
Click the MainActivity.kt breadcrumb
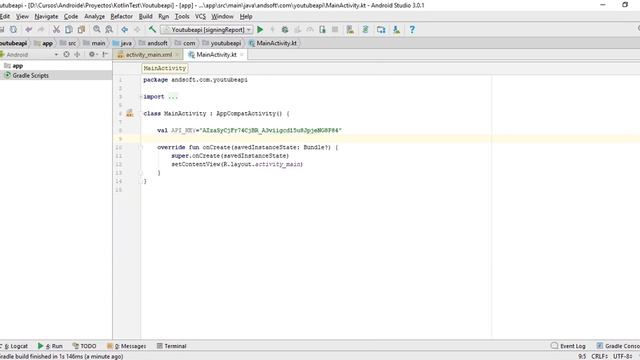click(x=273, y=43)
